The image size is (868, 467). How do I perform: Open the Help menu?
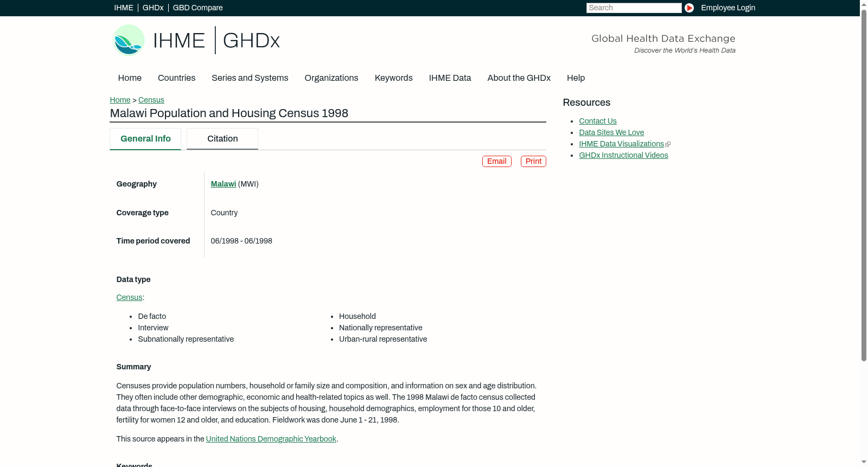pyautogui.click(x=576, y=78)
